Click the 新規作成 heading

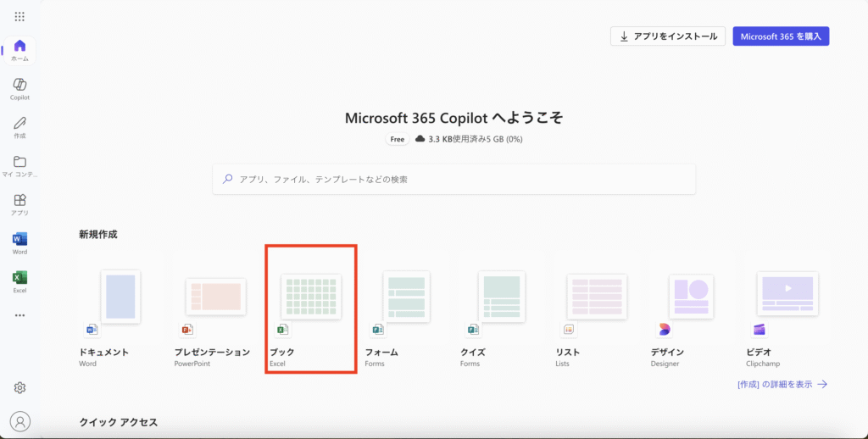[x=98, y=234]
